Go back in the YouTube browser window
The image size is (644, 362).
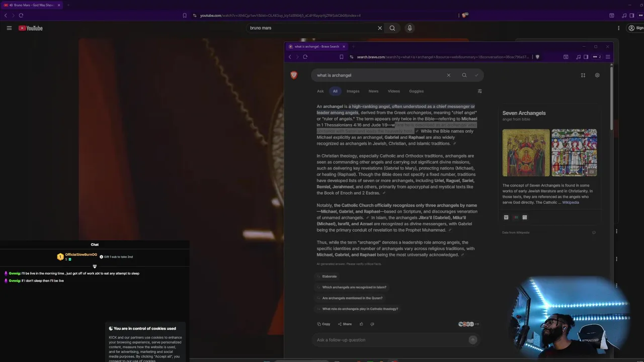(x=6, y=16)
